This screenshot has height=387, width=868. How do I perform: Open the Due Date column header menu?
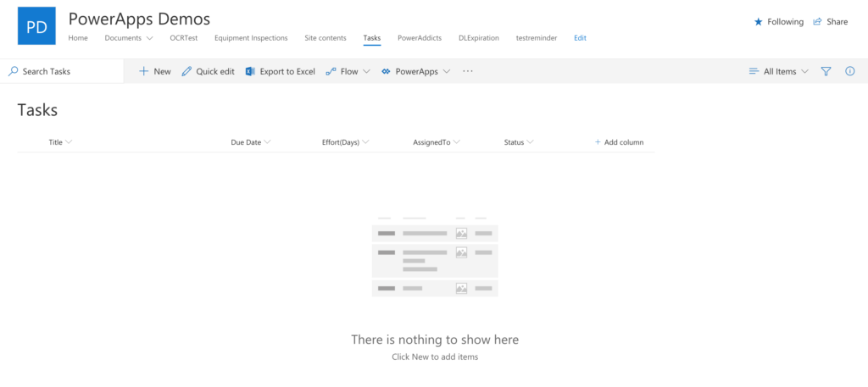[x=251, y=142]
